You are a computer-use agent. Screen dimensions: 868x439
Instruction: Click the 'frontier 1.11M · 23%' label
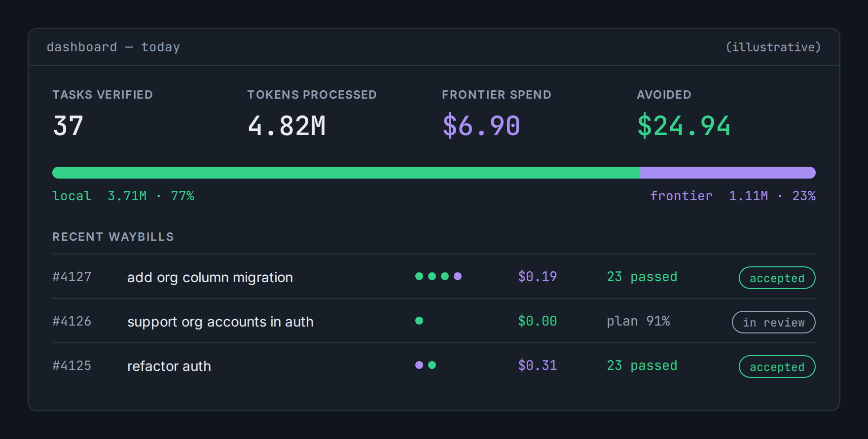[x=733, y=196]
